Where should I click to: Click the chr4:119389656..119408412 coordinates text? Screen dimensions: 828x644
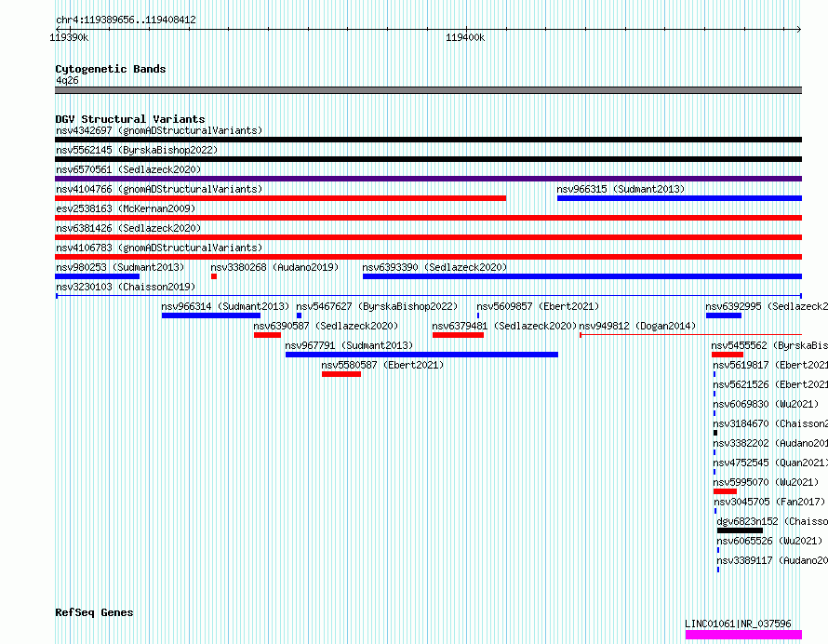point(126,20)
